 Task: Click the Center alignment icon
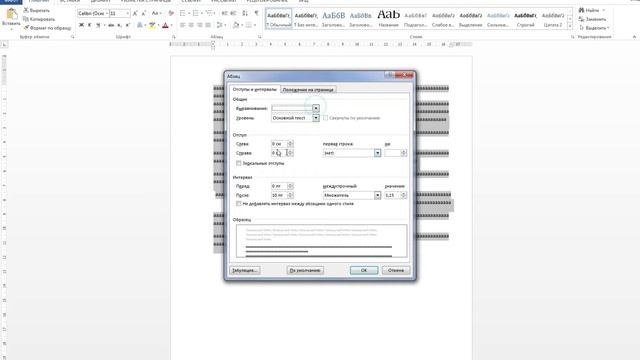pyautogui.click(x=191, y=25)
